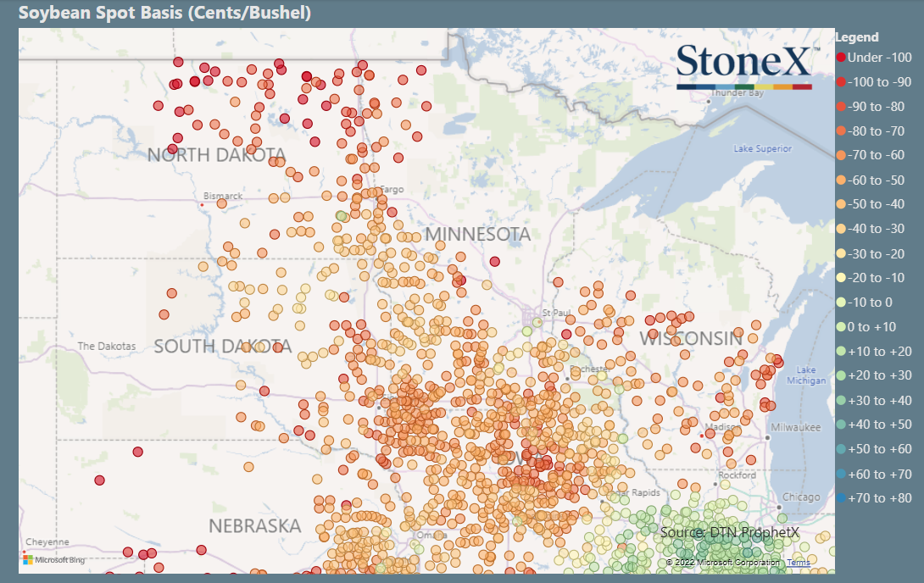924x583 pixels.
Task: Click the 'Bismarck' city label
Action: (223, 196)
